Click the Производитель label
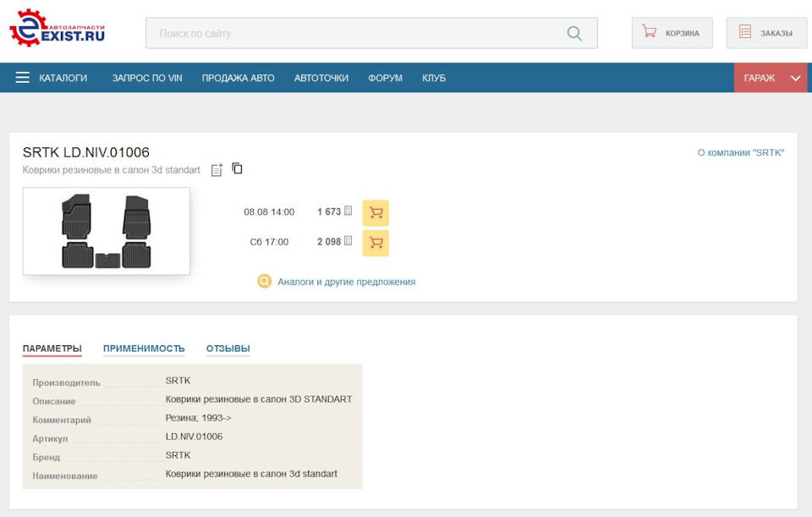 pyautogui.click(x=66, y=382)
